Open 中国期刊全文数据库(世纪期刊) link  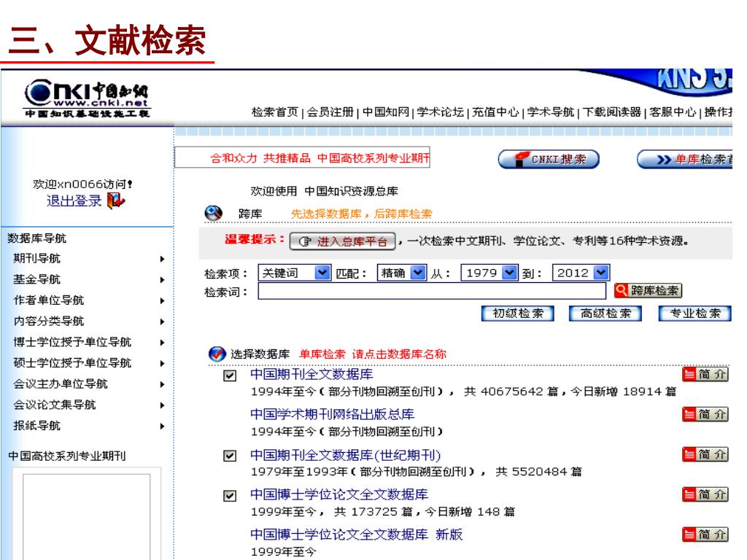pyautogui.click(x=345, y=455)
